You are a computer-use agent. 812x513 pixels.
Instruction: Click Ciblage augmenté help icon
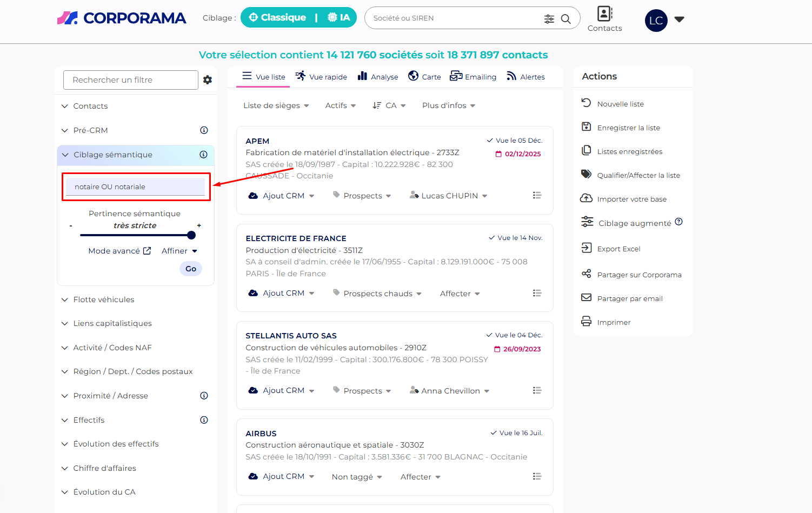pos(679,222)
